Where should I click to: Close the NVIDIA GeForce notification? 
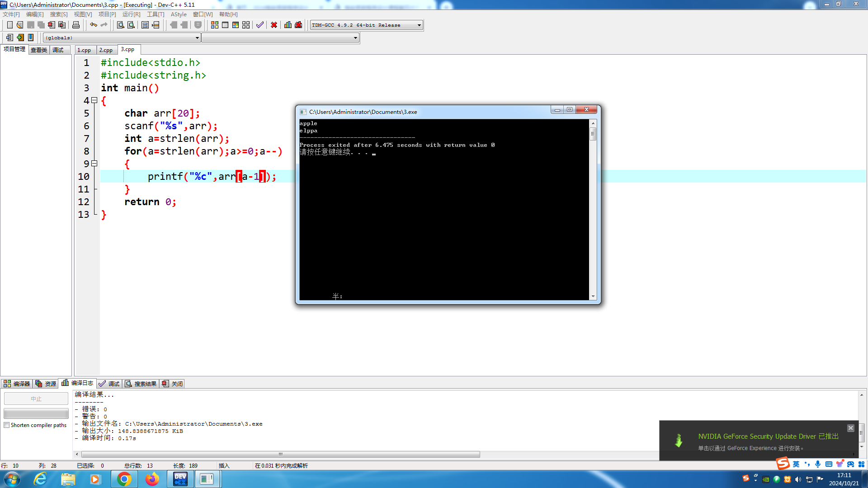point(850,428)
